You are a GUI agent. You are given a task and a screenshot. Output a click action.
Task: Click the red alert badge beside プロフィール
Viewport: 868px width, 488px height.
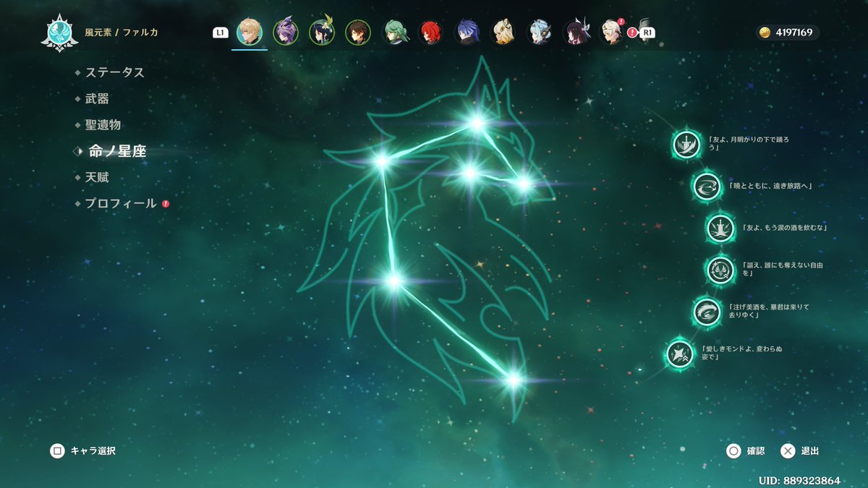click(x=166, y=204)
